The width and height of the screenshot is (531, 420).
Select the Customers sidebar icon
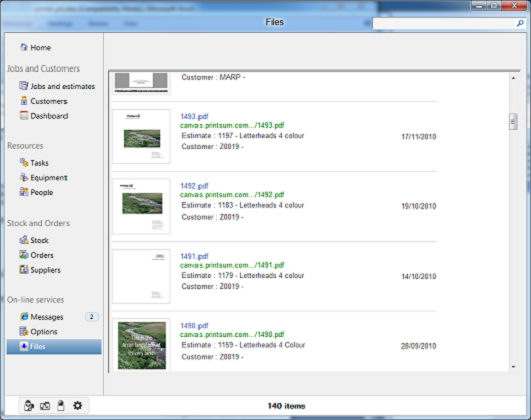[24, 101]
